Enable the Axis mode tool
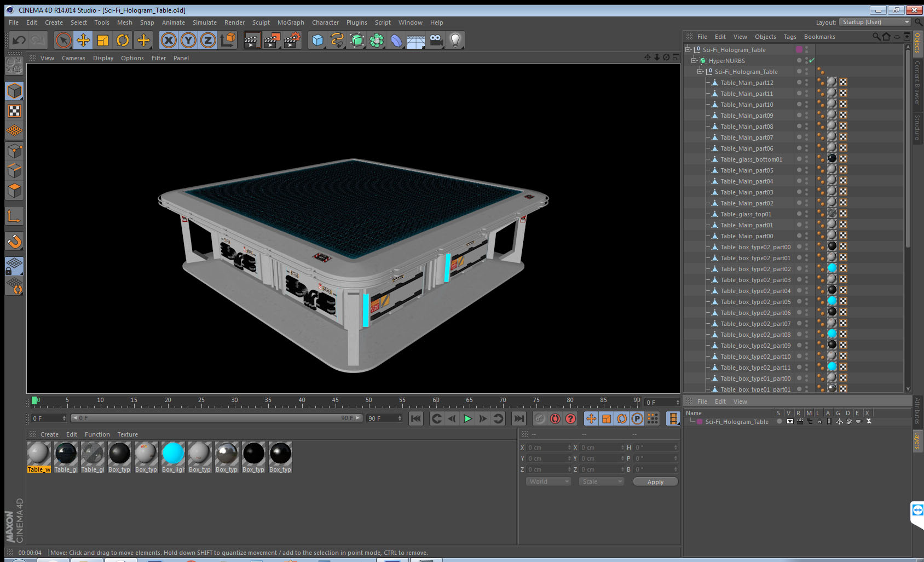Screen dimensions: 924x562 [x=14, y=216]
